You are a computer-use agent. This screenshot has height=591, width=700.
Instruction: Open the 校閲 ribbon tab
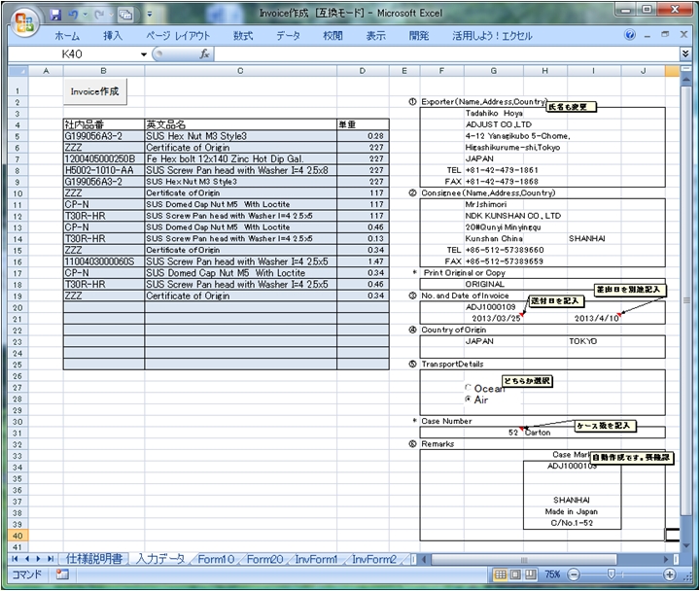click(332, 36)
